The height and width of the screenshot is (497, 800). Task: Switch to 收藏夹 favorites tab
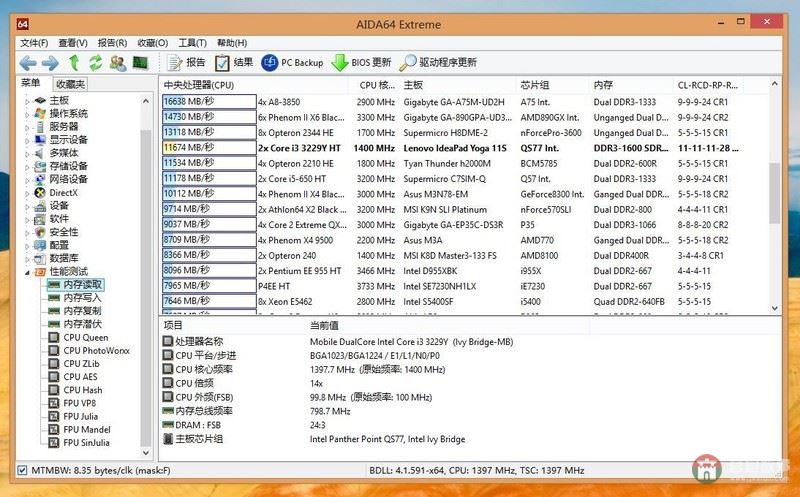[70, 84]
